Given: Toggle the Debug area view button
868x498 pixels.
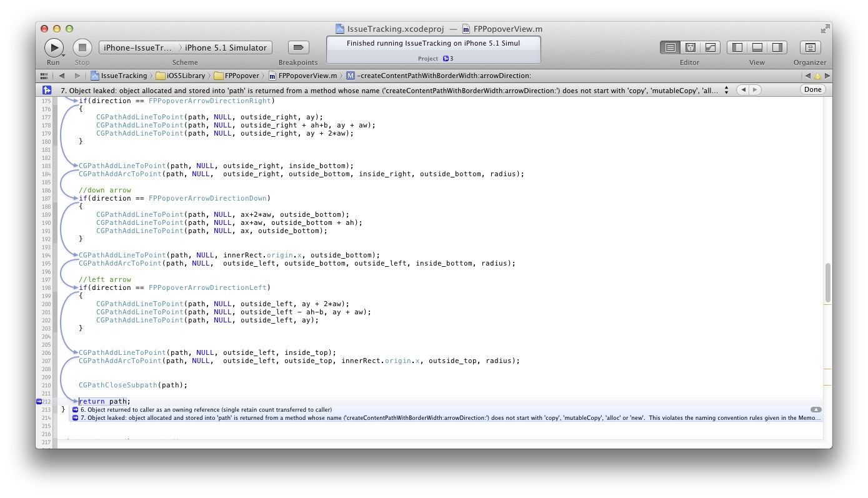Looking at the screenshot, I should coord(757,47).
